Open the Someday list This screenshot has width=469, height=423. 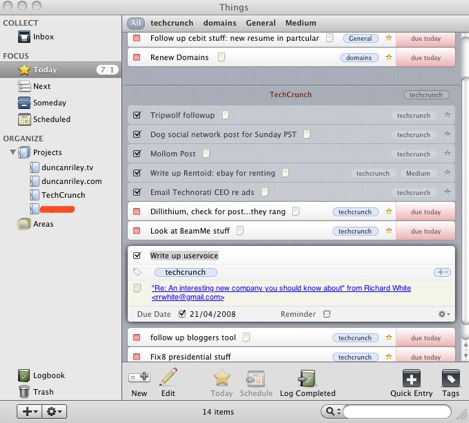pyautogui.click(x=42, y=103)
